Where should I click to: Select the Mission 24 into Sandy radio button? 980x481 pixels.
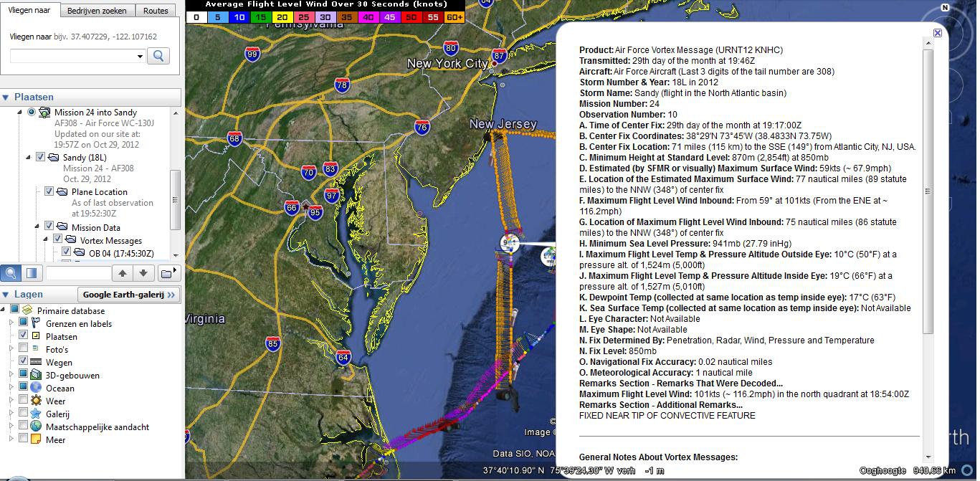(32, 113)
